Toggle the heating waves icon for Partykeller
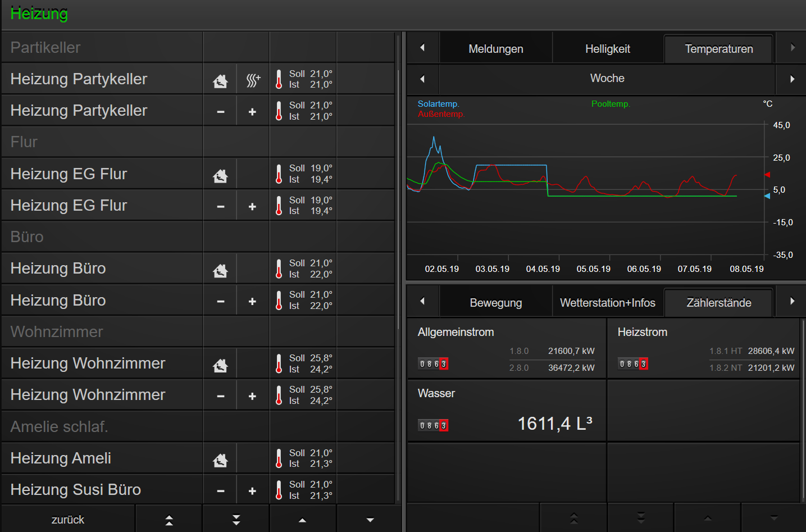This screenshot has width=806, height=532. (x=253, y=81)
